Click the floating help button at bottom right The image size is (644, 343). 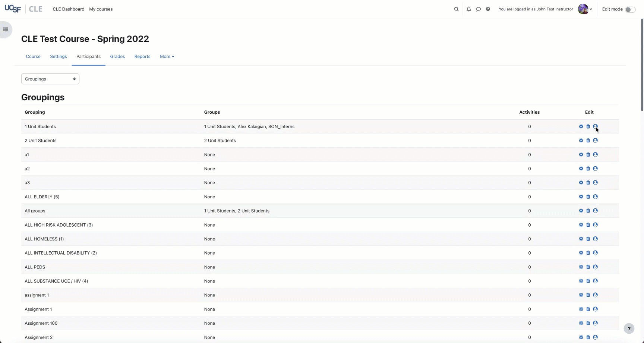pyautogui.click(x=629, y=328)
